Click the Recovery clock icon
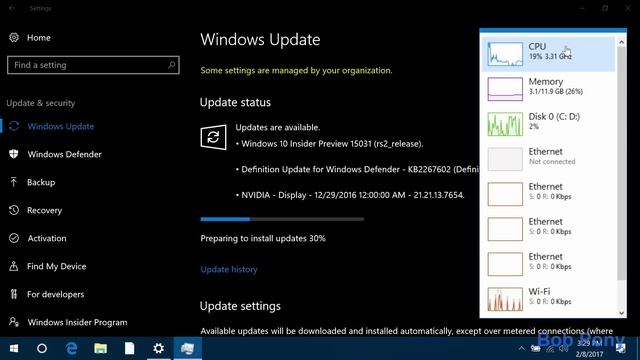The image size is (640, 360). 14,210
